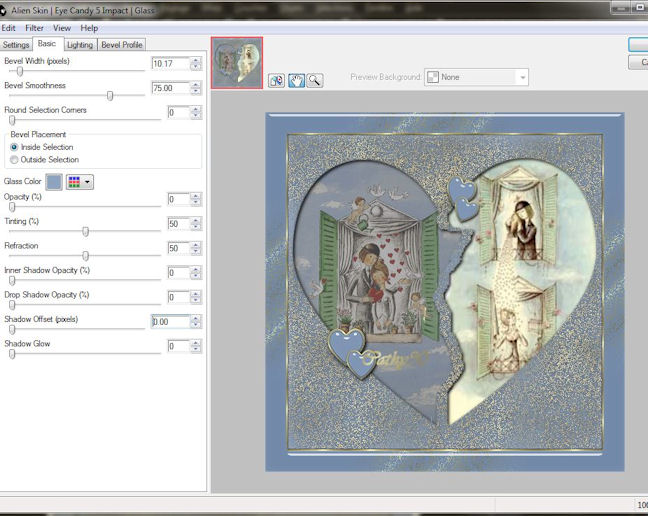Select the Zoom magnifier tool
The width and height of the screenshot is (648, 516).
315,80
